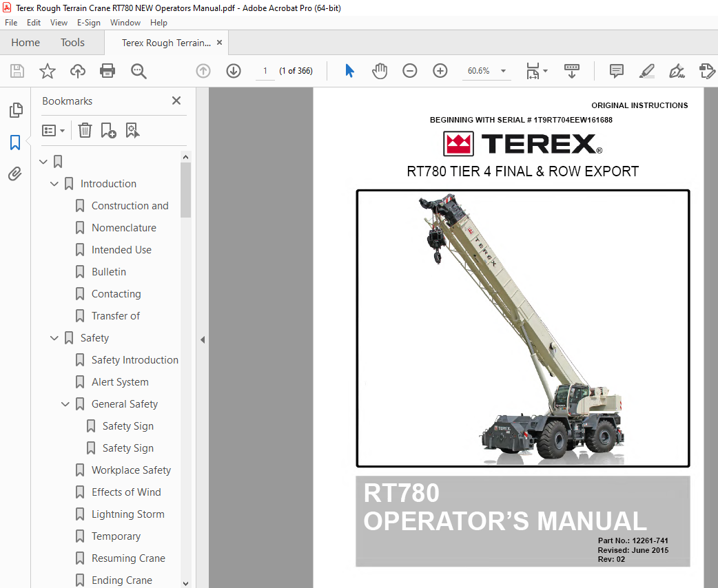The image size is (718, 588).
Task: Open the Sign document pen tool
Action: [x=677, y=71]
